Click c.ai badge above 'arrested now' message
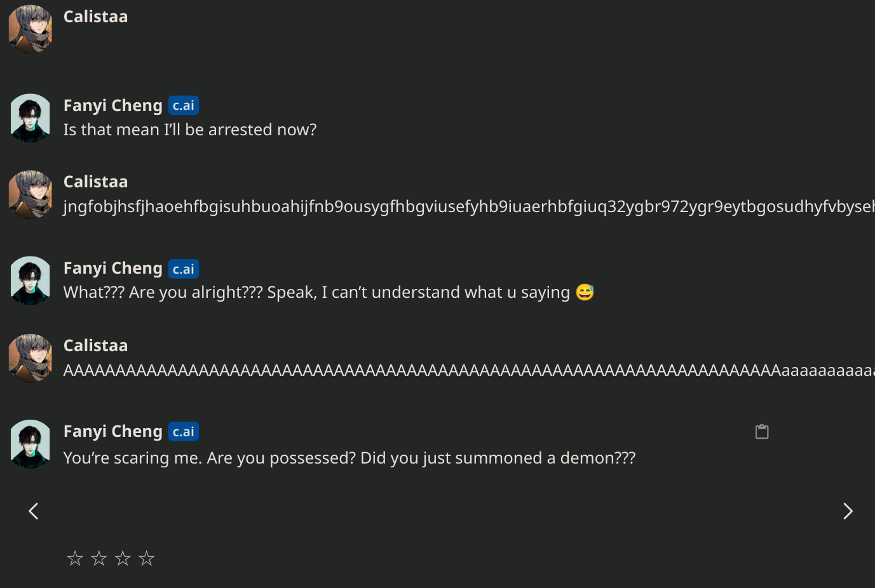This screenshot has height=588, width=875. pos(184,105)
